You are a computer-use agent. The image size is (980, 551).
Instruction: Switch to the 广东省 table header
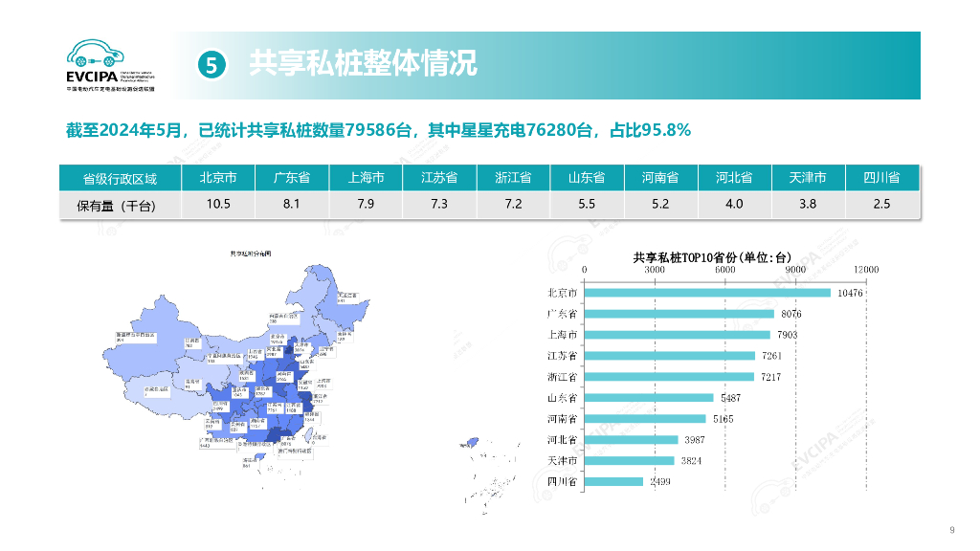292,176
